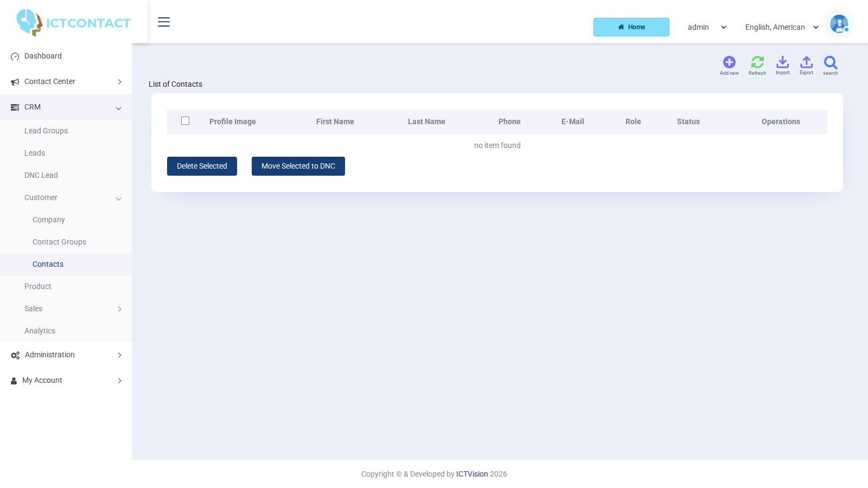Collapse the Customer submenu chevron
This screenshot has width=868, height=488.
pos(118,198)
